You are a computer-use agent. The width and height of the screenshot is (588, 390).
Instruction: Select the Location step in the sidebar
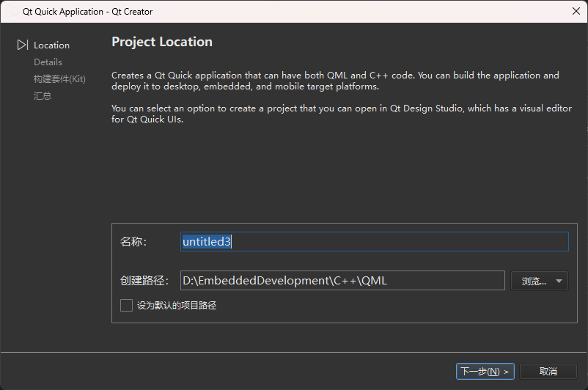[x=52, y=45]
